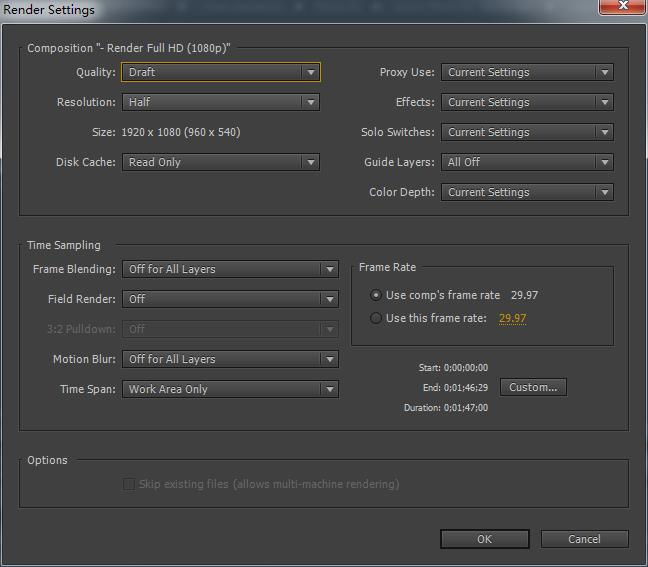Expand Guide Layers dropdown set to All Off

click(x=527, y=162)
